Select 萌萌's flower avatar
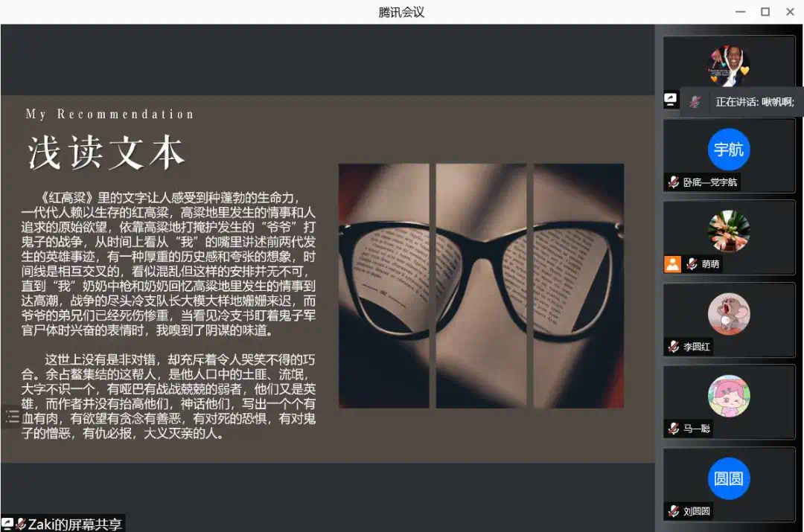The image size is (804, 532). pyautogui.click(x=728, y=231)
